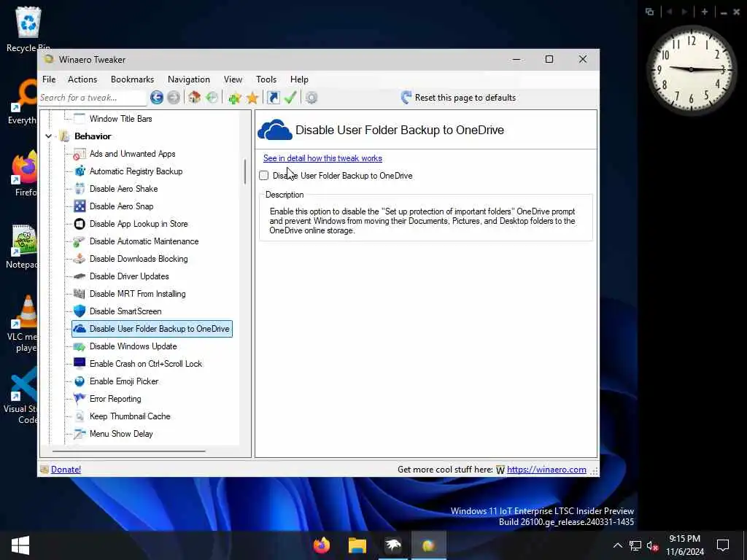Open the Bookmarks menu
The image size is (747, 560).
(x=133, y=79)
